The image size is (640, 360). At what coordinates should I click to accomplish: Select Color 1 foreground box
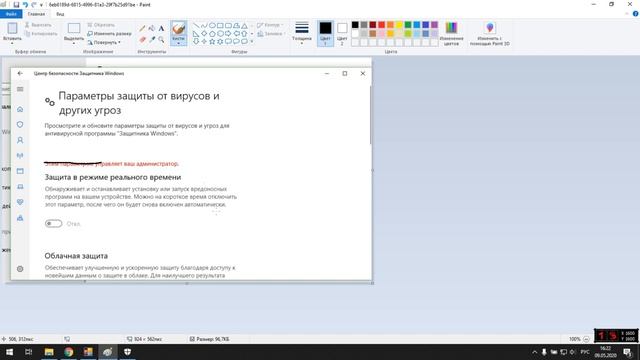(x=325, y=33)
